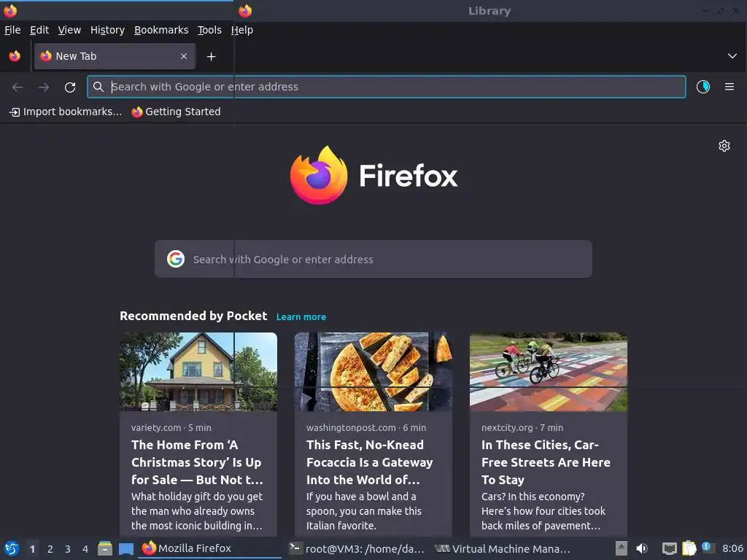Click the Google logo in the page search box
Screen dimensions: 747x560
point(176,259)
